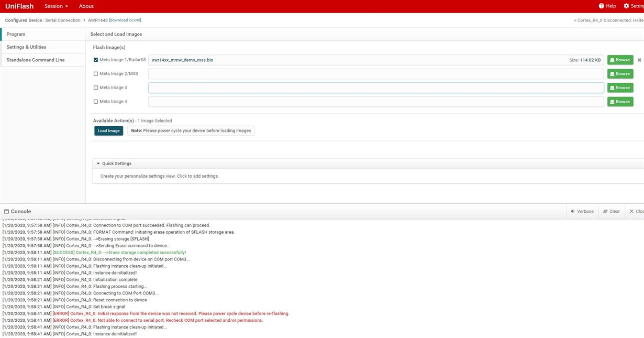Click to add personalized quick settings
Image resolution: width=644 pixels, height=338 pixels.
point(160,176)
